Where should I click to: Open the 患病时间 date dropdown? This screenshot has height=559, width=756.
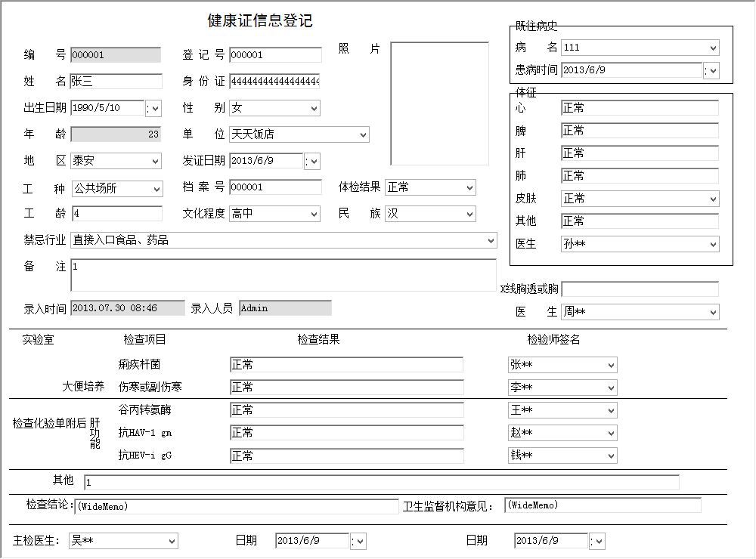click(x=711, y=71)
